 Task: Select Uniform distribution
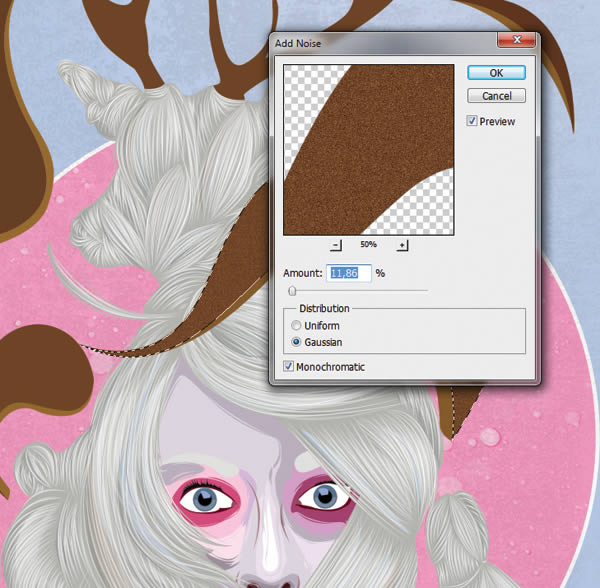[x=296, y=326]
